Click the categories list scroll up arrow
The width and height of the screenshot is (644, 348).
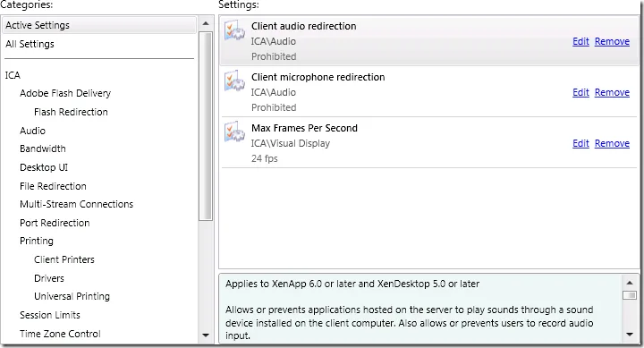(206, 24)
